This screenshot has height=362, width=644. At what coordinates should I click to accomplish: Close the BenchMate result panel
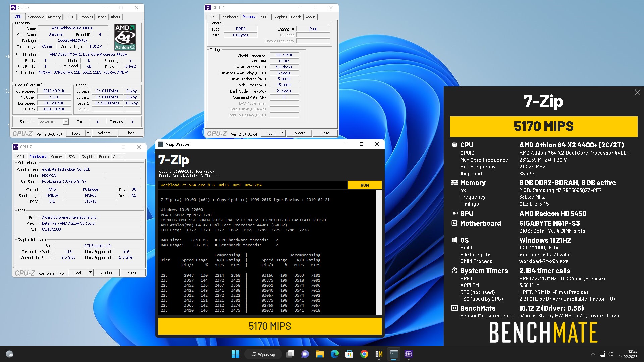[x=638, y=93]
